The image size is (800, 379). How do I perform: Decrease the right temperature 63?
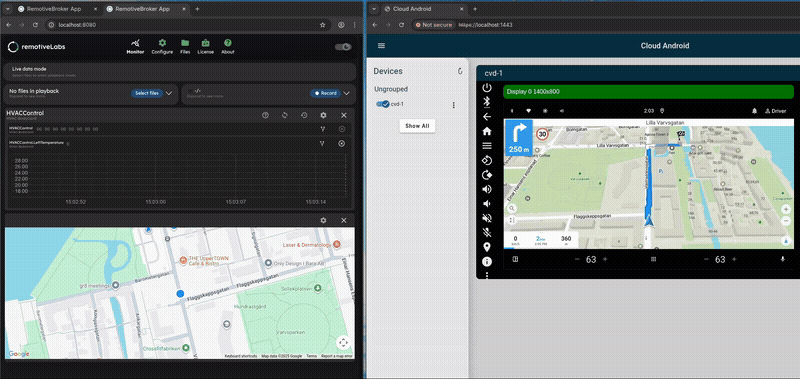click(x=706, y=260)
